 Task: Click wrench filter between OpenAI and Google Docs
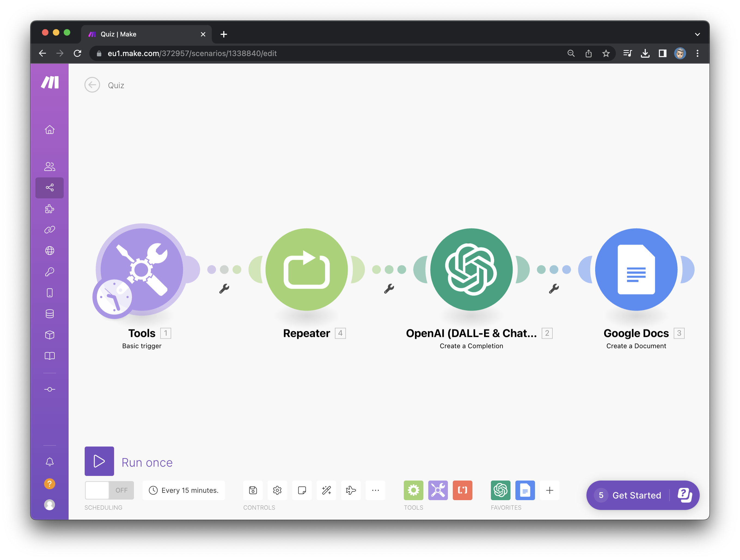[554, 288]
